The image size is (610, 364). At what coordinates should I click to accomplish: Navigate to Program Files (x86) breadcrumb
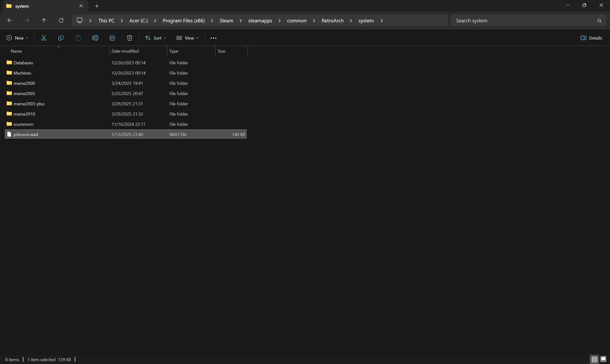pyautogui.click(x=184, y=20)
